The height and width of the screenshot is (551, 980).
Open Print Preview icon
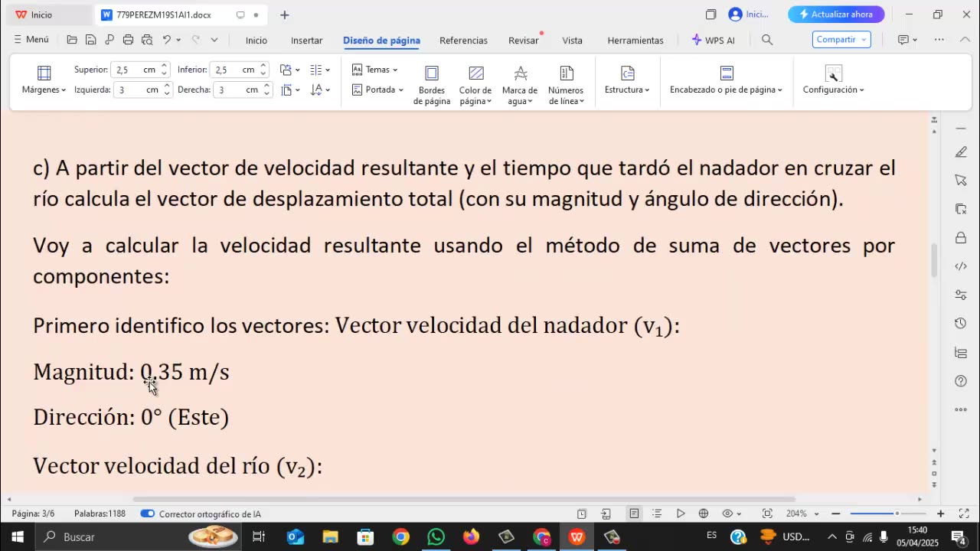click(146, 40)
